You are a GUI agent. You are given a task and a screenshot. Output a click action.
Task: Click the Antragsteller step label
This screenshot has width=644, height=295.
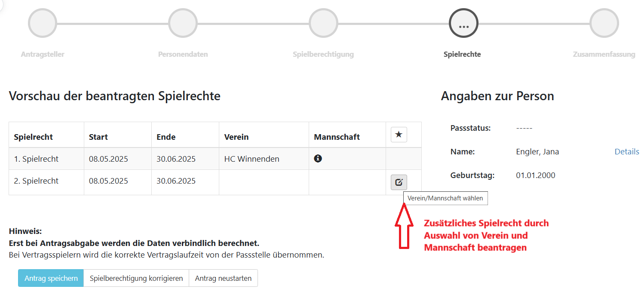point(43,54)
